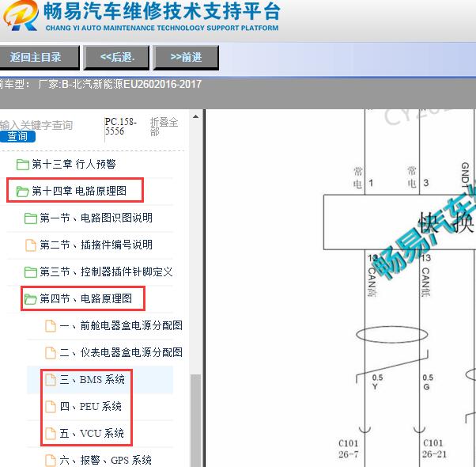Click the folder icon of 第一节、电路图识图说明
The image size is (476, 467).
[31, 218]
